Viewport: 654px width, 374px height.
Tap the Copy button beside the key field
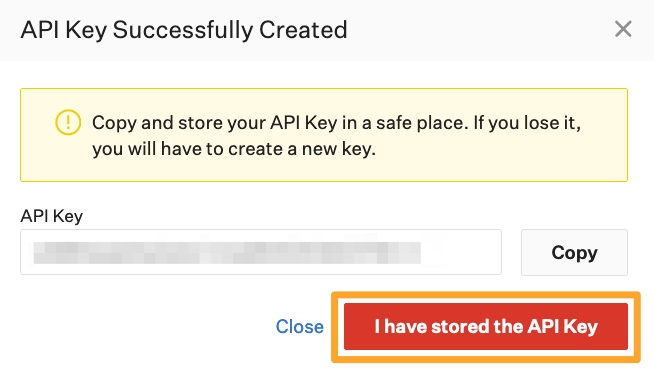tap(574, 252)
